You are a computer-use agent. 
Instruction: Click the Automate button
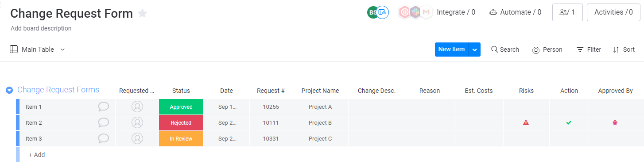pyautogui.click(x=515, y=12)
